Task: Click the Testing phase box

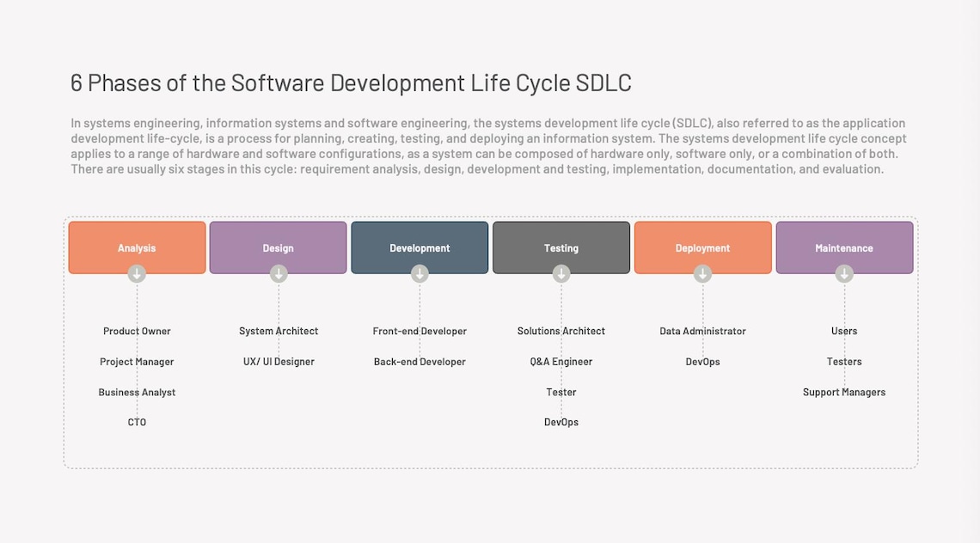Action: (x=561, y=247)
